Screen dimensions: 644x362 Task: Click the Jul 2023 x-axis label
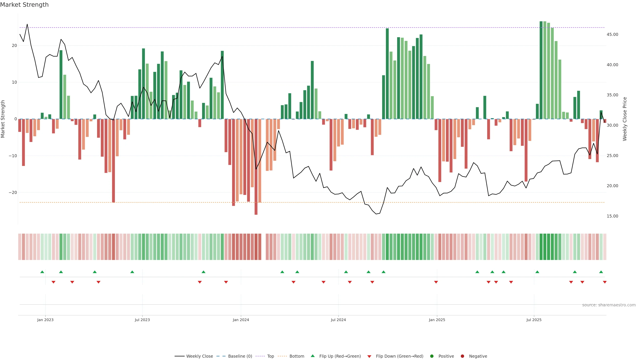(x=142, y=320)
